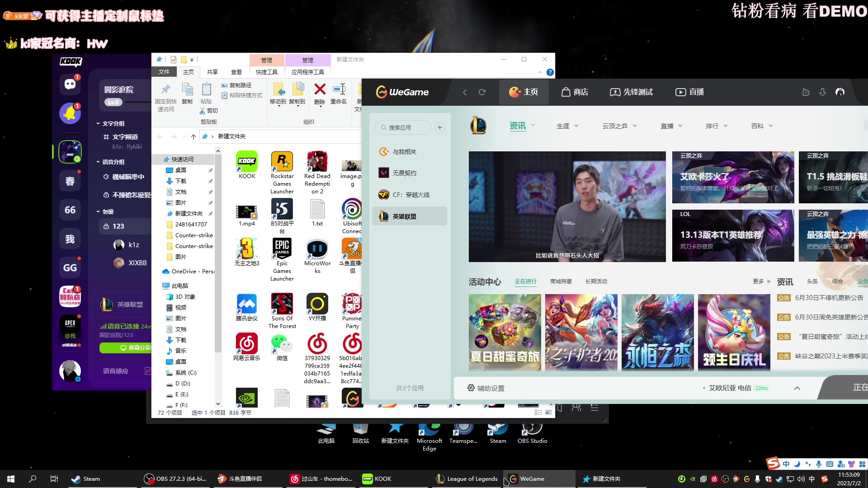868x488 pixels.
Task: Click the 屏幕分享 button in KOOK
Action: pyautogui.click(x=125, y=347)
